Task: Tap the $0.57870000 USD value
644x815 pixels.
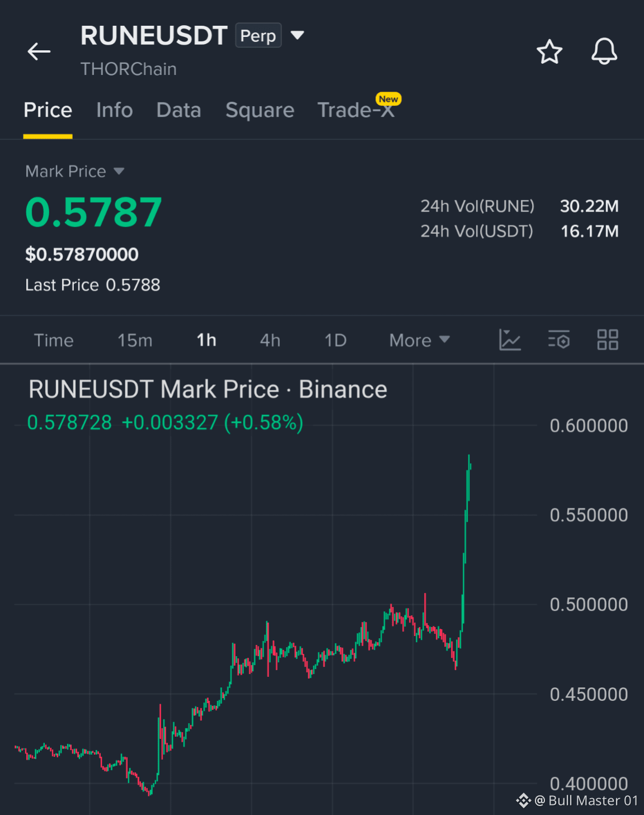Action: (x=82, y=255)
